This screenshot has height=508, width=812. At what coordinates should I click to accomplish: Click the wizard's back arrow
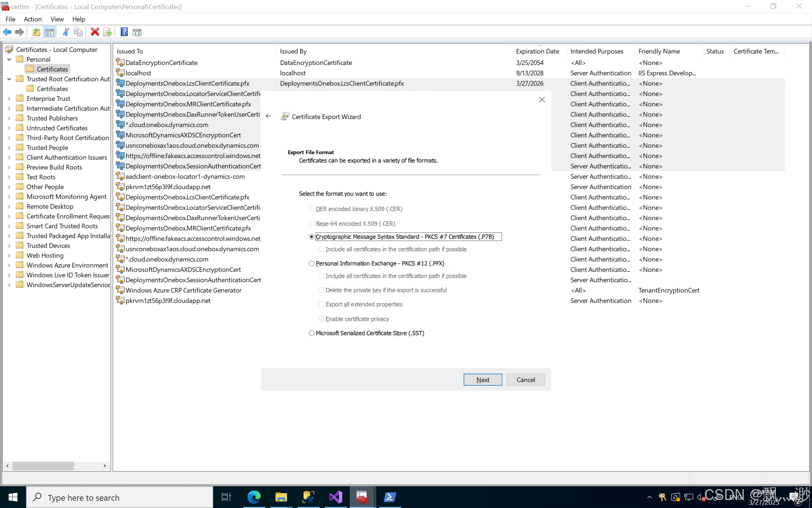click(x=268, y=116)
